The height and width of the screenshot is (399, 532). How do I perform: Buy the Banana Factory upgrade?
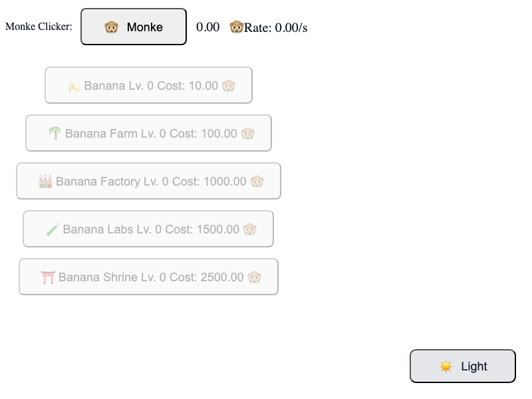tap(148, 181)
